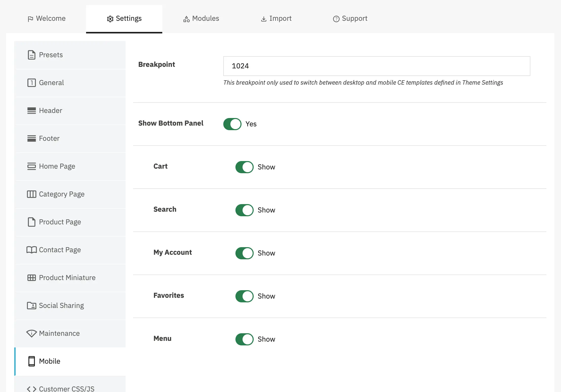
Task: Click the Search setting label
Action: click(x=165, y=209)
